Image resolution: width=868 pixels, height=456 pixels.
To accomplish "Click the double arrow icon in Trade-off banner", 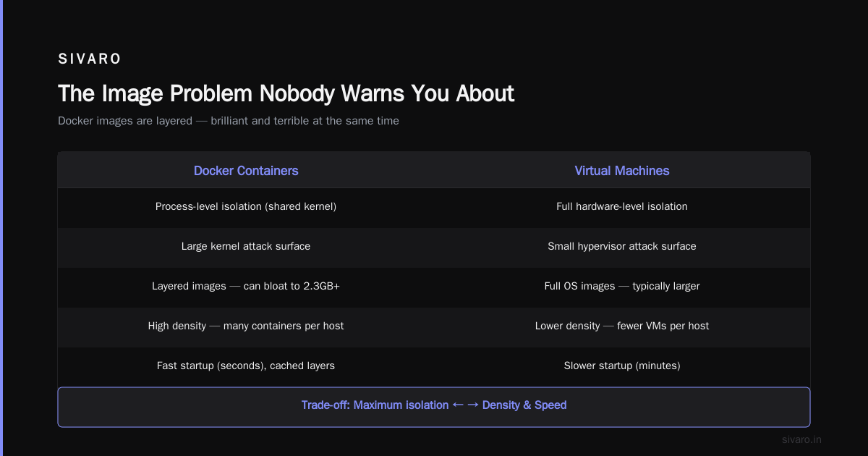I will click(x=465, y=405).
